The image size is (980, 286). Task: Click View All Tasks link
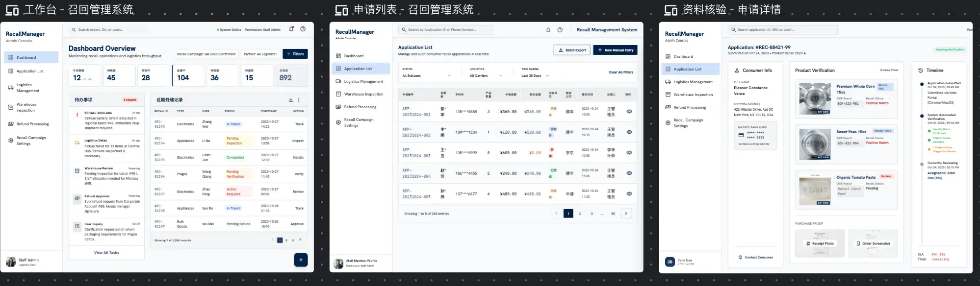click(106, 253)
